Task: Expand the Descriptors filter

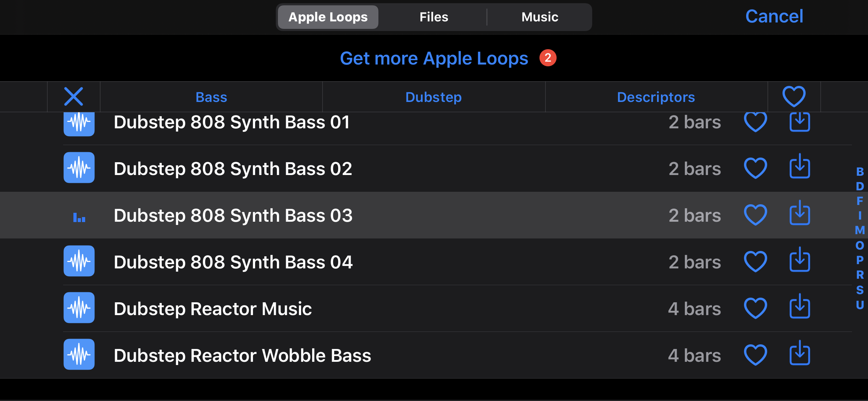Action: (x=656, y=97)
